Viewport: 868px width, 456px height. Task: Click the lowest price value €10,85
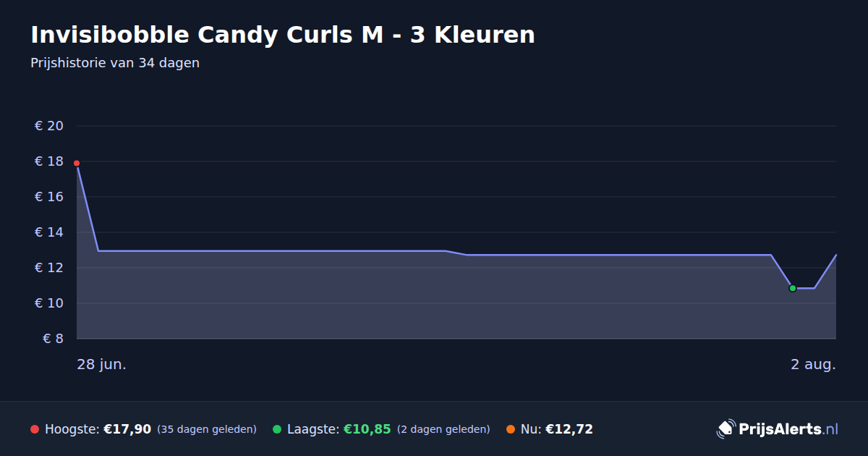367,429
